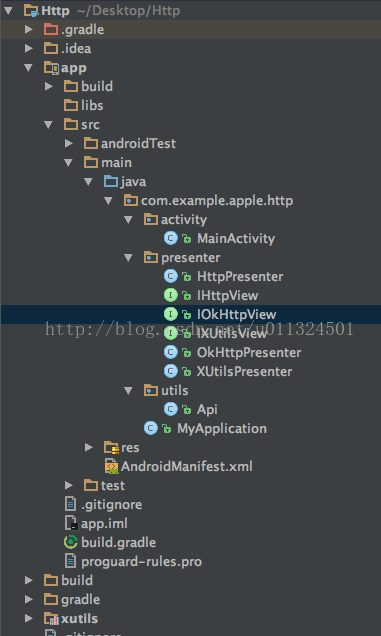Select the androidTest folder label
This screenshot has width=381, height=636.
138,144
